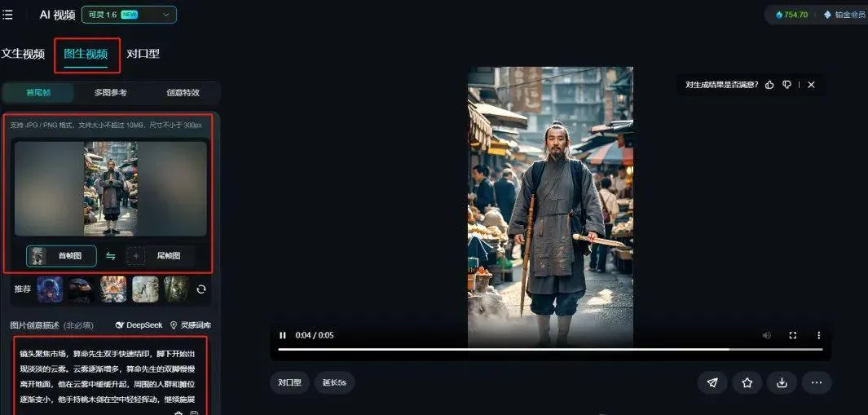Screen dimensions: 868x415
Task: Expand the 可灵 1.6 model dropdown
Action: pyautogui.click(x=129, y=15)
